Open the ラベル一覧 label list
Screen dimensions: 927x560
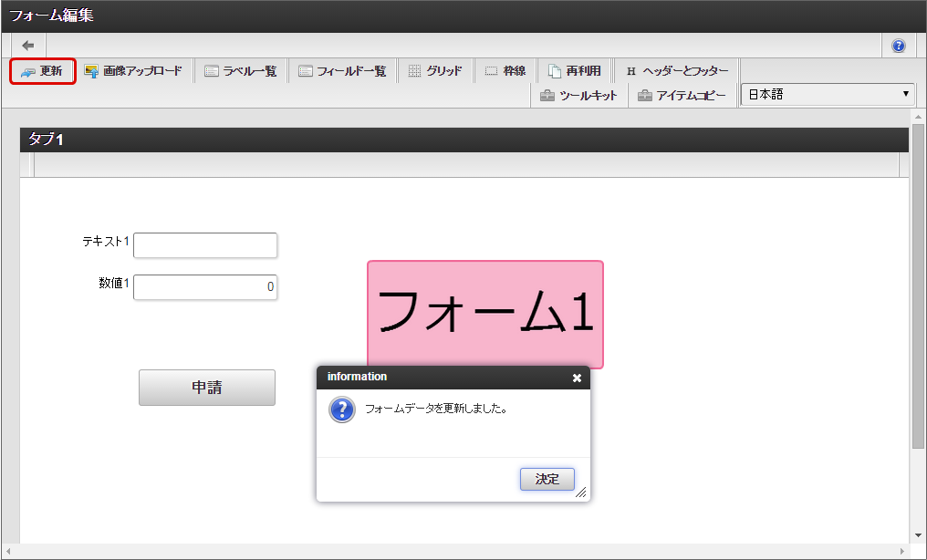coord(240,70)
